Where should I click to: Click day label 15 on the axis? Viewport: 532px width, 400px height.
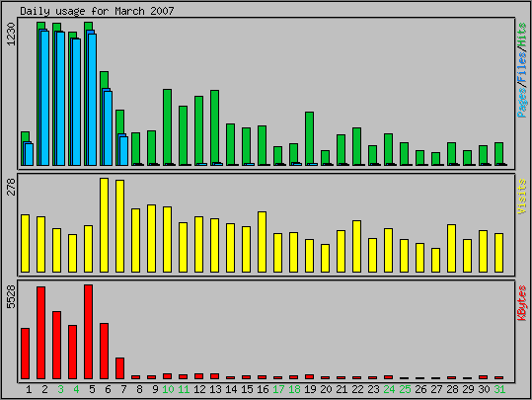click(247, 389)
